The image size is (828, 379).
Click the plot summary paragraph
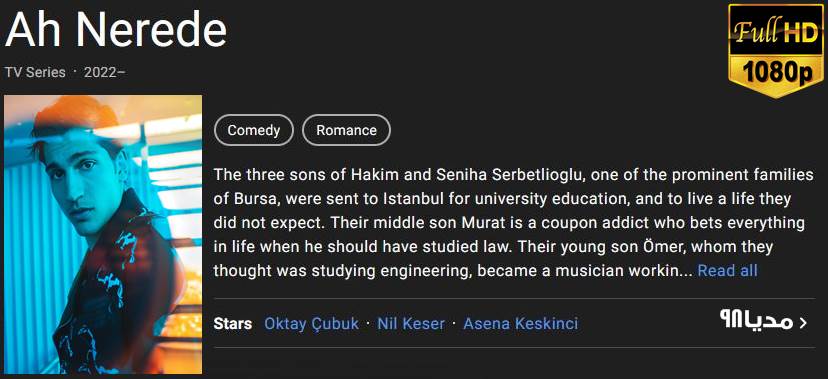(513, 222)
